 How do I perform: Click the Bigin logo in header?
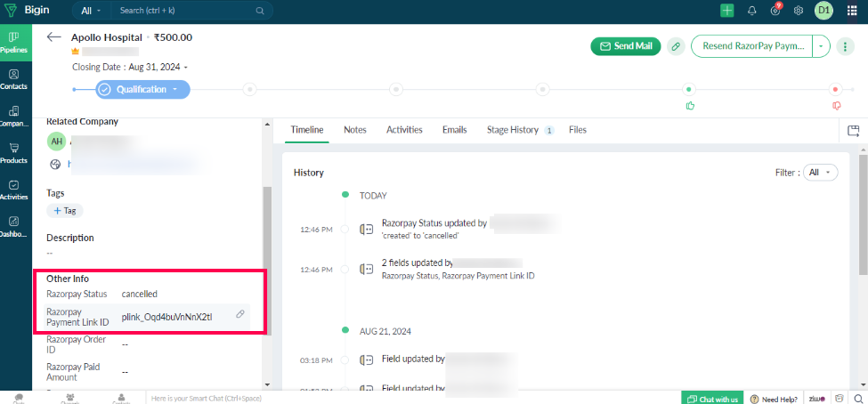point(27,10)
